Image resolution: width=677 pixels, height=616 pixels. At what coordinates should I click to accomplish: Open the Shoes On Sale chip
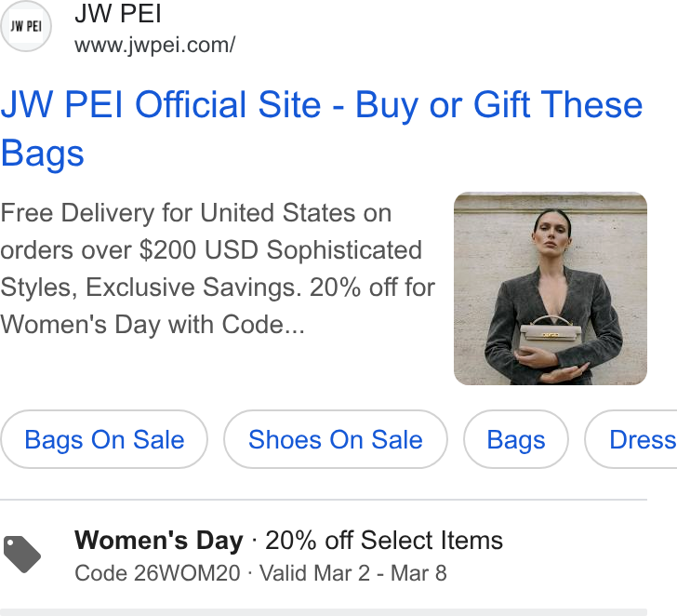tap(336, 439)
